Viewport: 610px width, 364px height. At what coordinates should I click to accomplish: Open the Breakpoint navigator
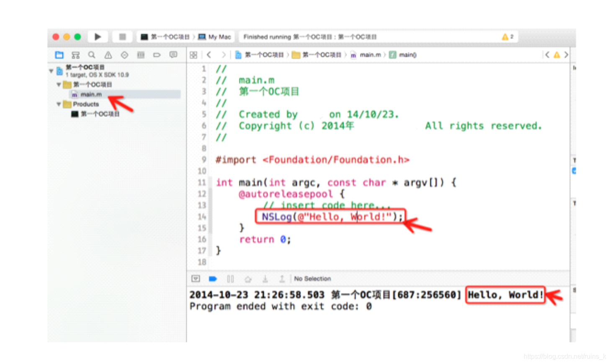click(157, 55)
